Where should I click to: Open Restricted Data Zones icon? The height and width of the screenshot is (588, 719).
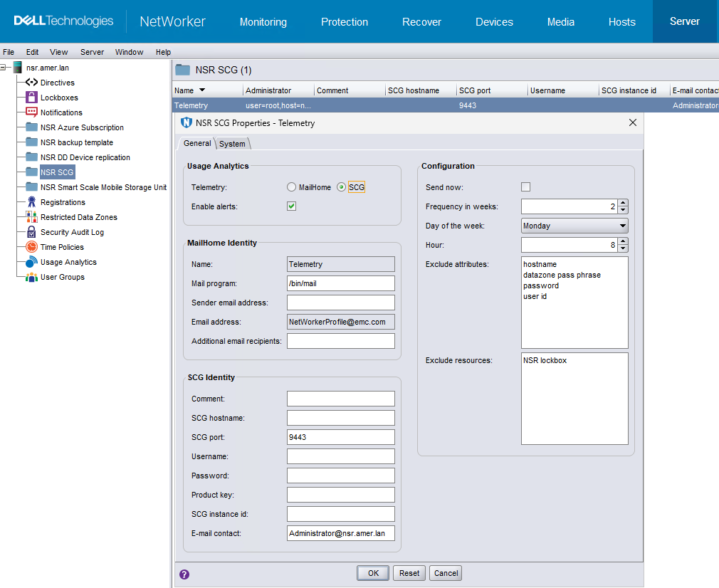31,217
